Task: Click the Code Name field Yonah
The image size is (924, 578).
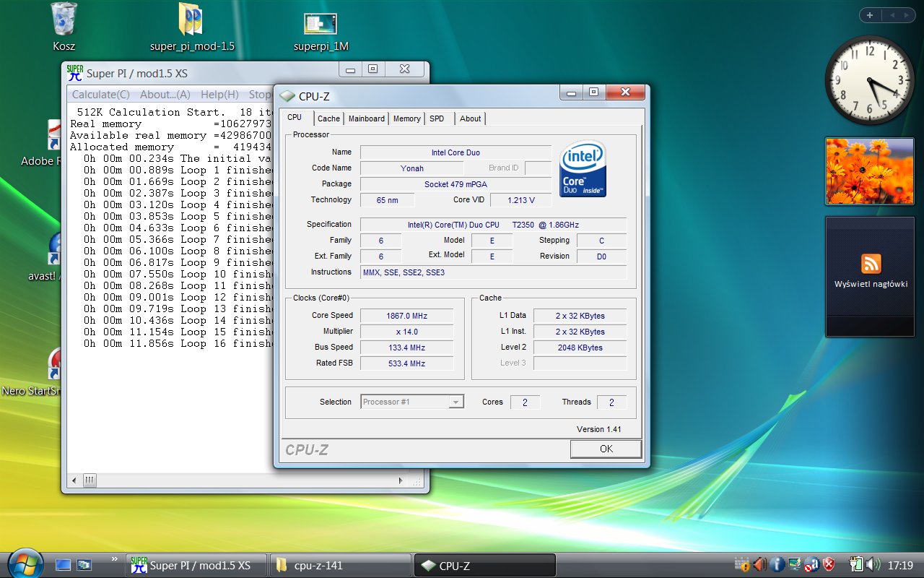Action: [x=412, y=168]
